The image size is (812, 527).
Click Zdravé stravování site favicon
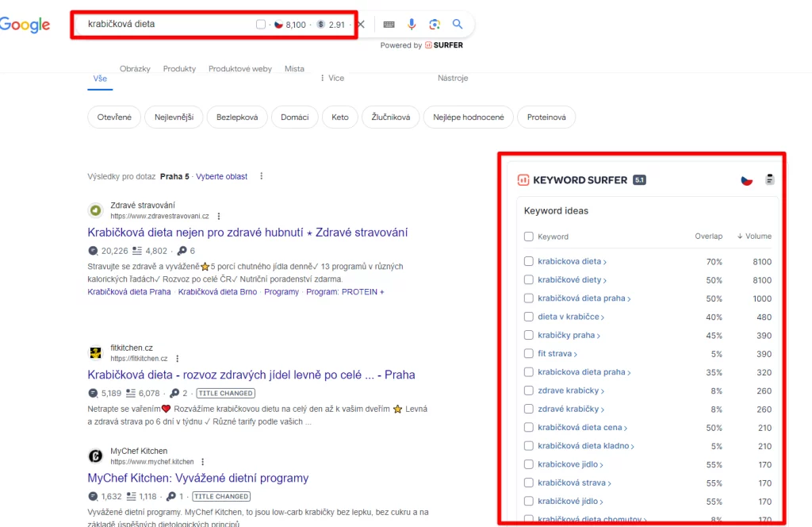[95, 210]
